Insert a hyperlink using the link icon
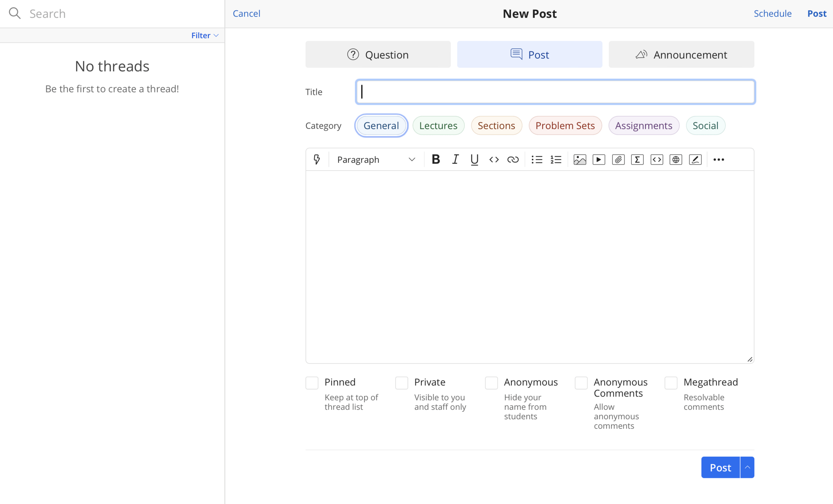Viewport: 833px width, 504px height. coord(513,159)
